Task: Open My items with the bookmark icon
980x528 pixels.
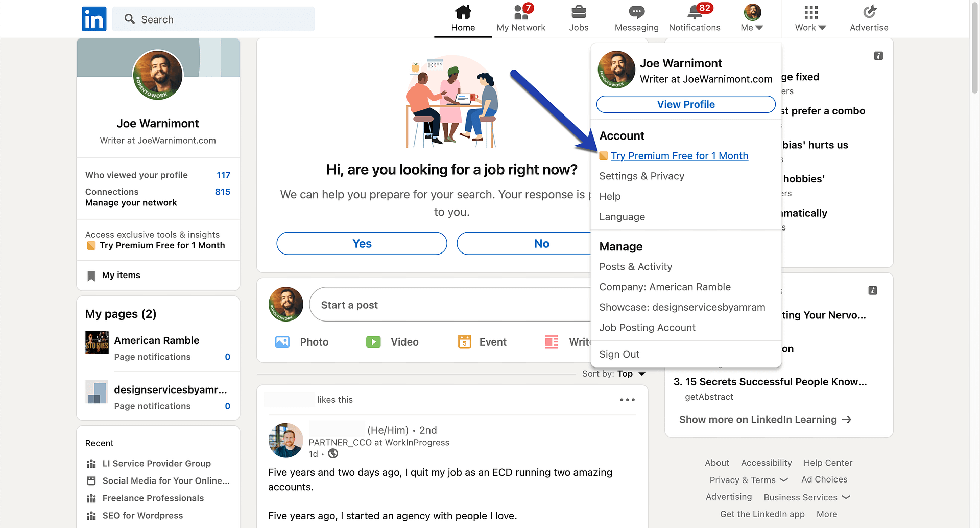Action: click(113, 275)
